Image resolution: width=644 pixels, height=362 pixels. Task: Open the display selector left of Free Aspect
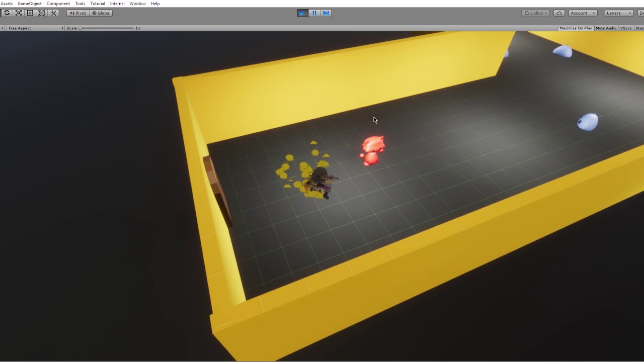pyautogui.click(x=3, y=28)
